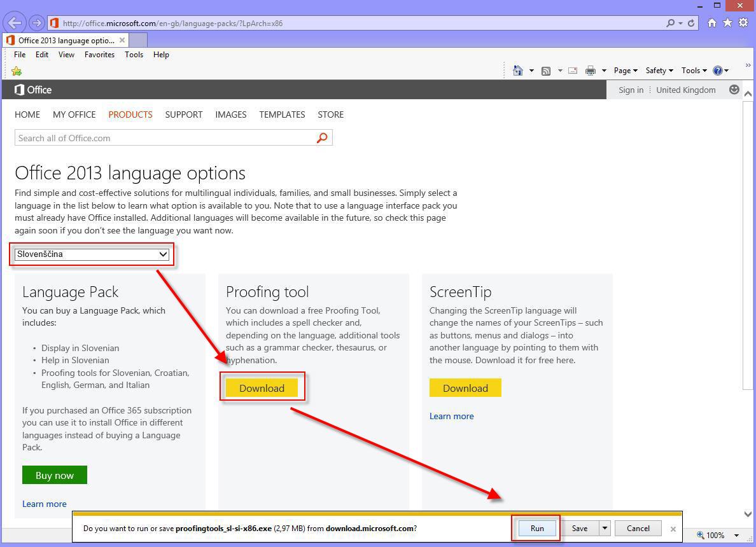The width and height of the screenshot is (756, 547).
Task: Open the gear Tools icon
Action: 743,23
